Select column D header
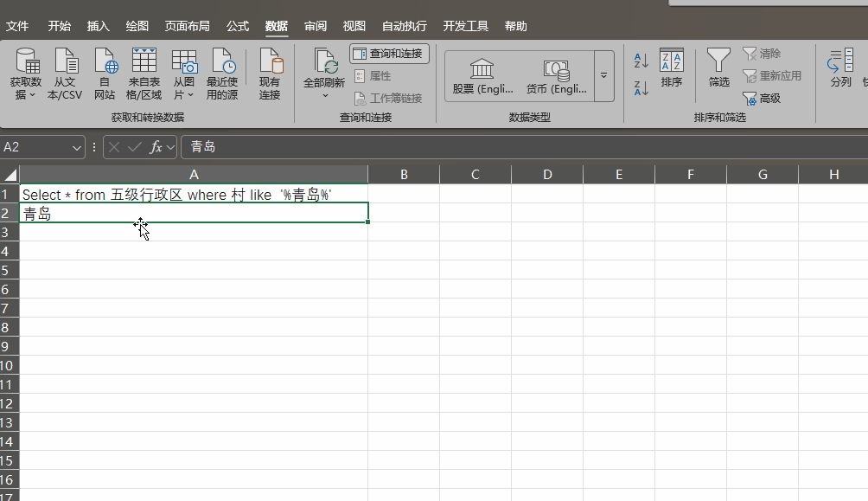This screenshot has width=868, height=501. 547,175
